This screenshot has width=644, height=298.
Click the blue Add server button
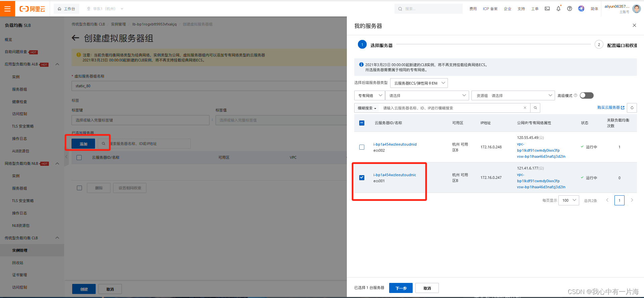(x=83, y=144)
